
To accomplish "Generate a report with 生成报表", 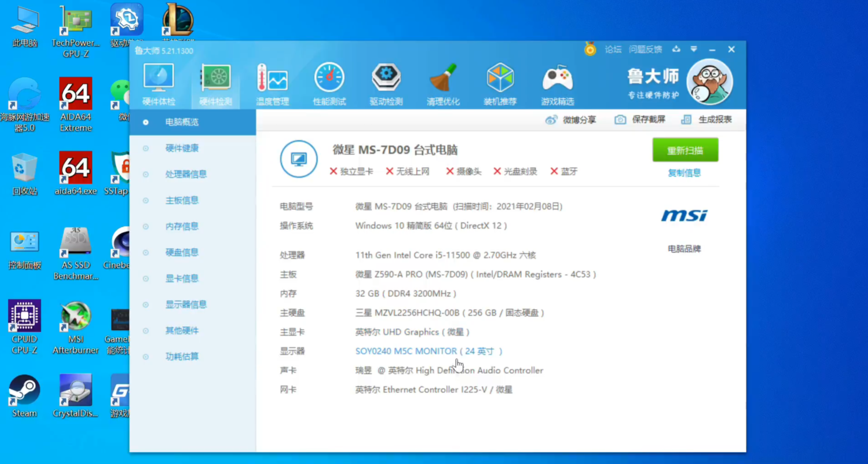I will (x=707, y=120).
